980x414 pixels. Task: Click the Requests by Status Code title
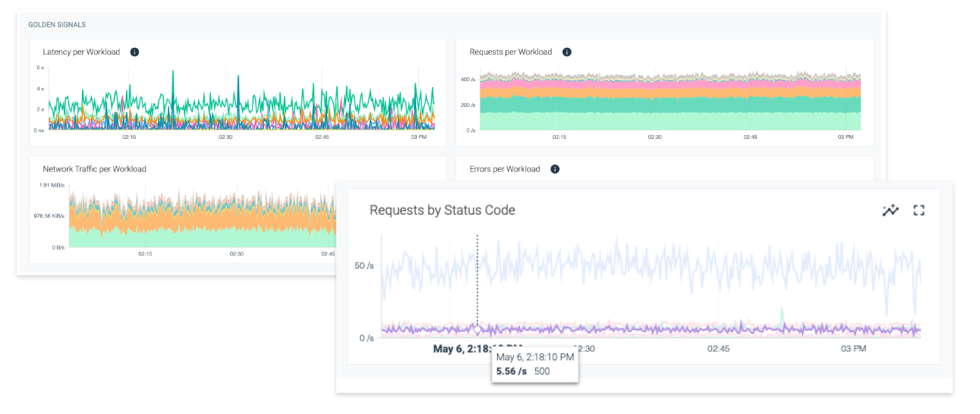click(x=443, y=210)
